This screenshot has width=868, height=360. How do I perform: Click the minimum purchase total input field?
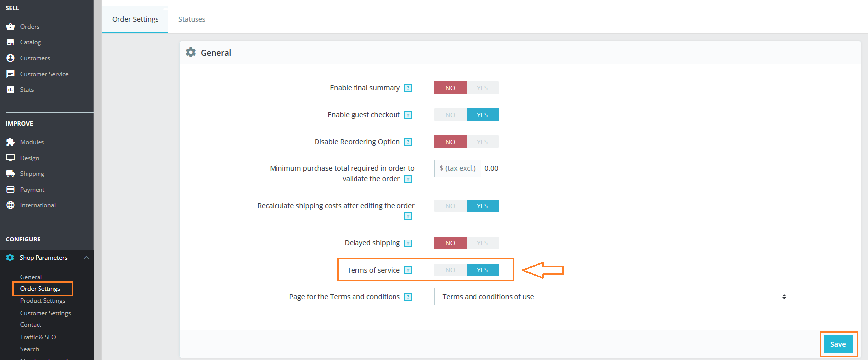tap(636, 168)
